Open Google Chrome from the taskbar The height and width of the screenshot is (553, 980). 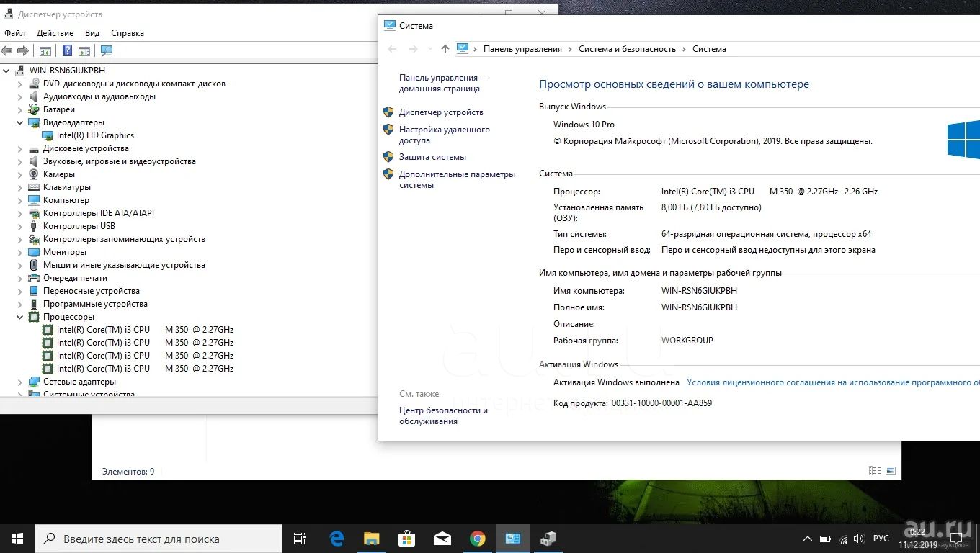[x=478, y=539]
